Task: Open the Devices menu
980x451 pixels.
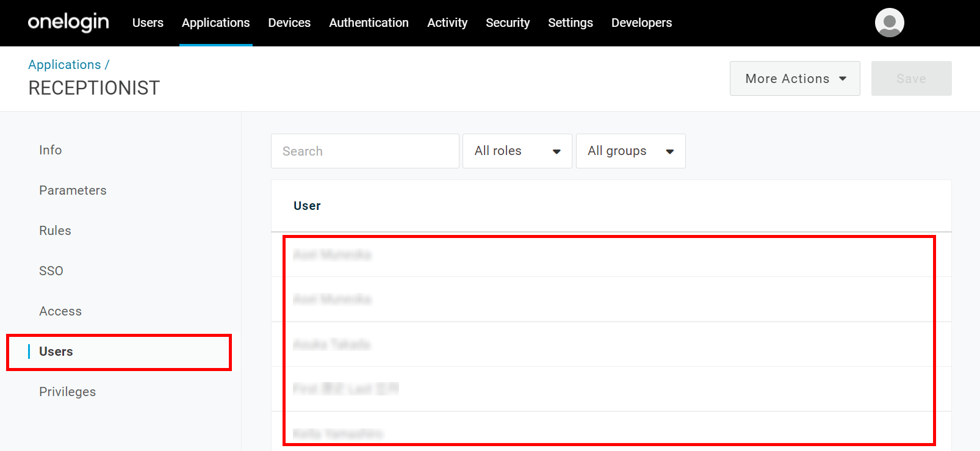Action: tap(289, 23)
